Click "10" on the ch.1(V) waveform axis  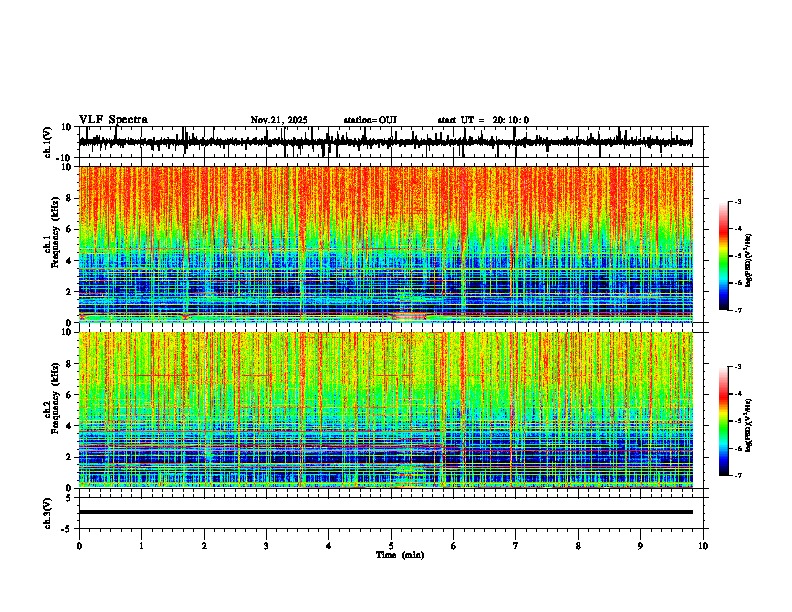point(67,127)
